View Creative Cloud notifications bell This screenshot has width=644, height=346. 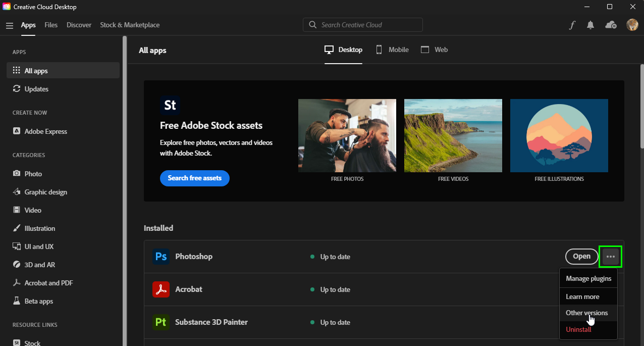point(590,25)
